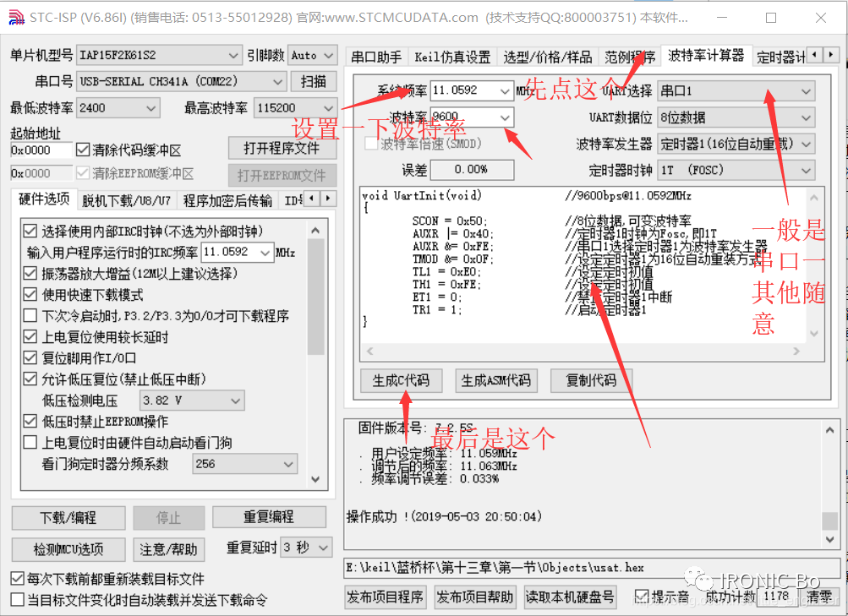Click hardware options list scroll-down arrow
Image resolution: width=848 pixels, height=616 pixels.
316,479
